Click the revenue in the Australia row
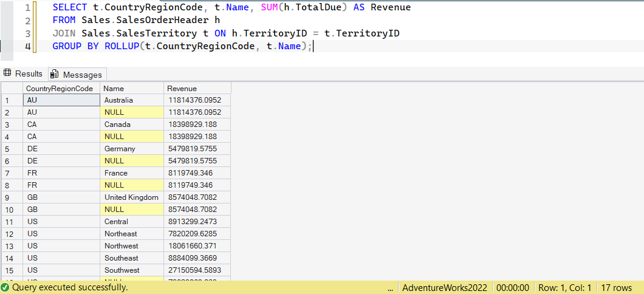Screen dimensions: 644x294 pyautogui.click(x=197, y=100)
